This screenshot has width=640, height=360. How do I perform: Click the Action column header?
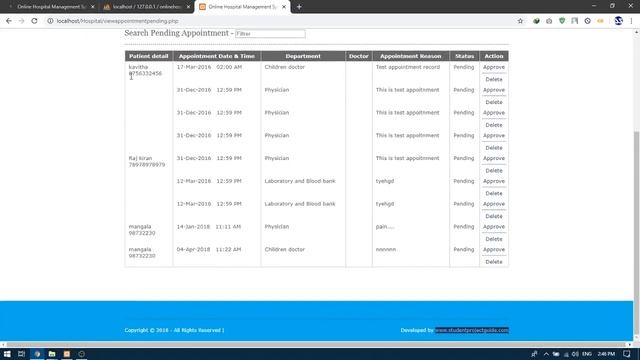tap(494, 56)
